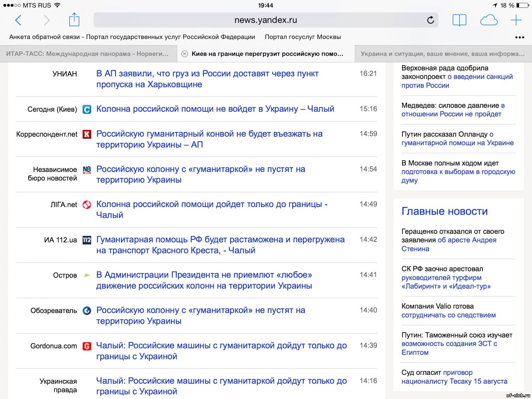This screenshot has height=399, width=532.
Task: Open Анкета обратной связи favorites bookmark
Action: pyautogui.click(x=132, y=37)
